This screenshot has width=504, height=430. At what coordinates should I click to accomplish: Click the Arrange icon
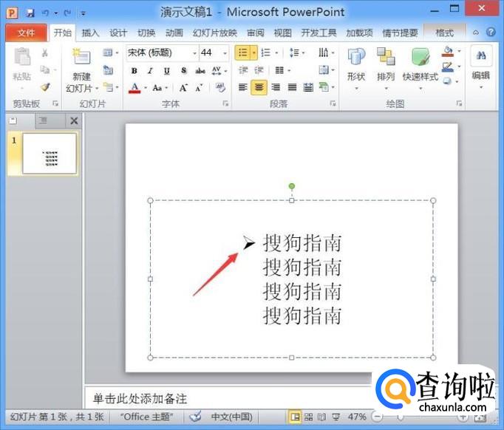coord(386,57)
